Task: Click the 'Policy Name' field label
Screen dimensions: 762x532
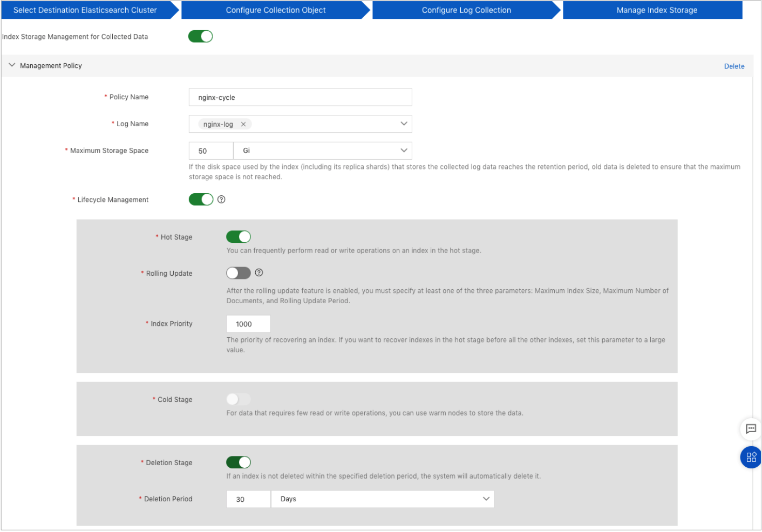Action: click(129, 97)
